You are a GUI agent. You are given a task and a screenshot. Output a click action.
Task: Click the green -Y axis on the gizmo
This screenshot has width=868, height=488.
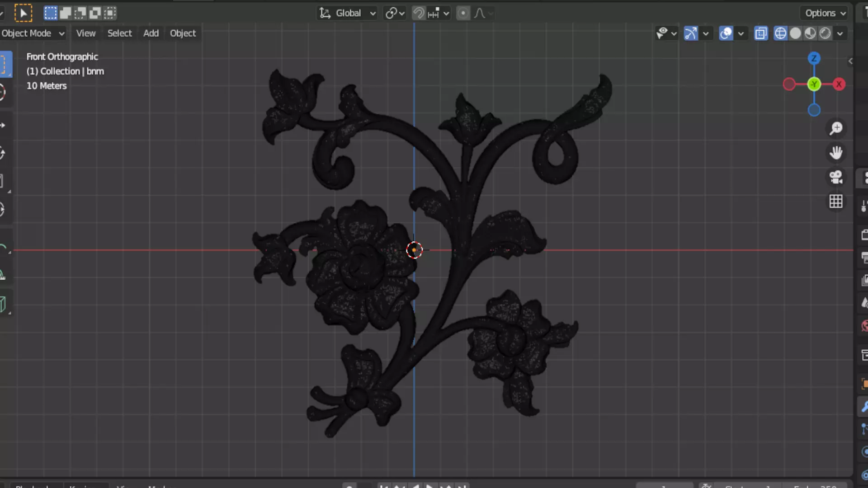[814, 84]
